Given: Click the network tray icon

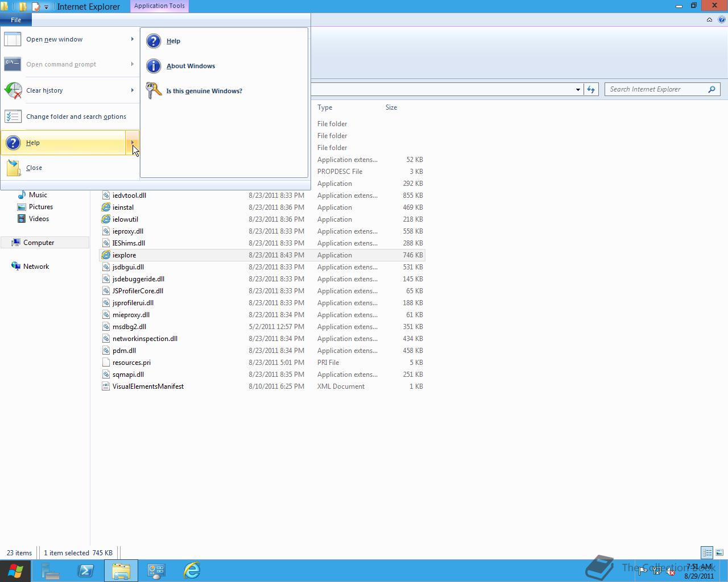Looking at the screenshot, I should (656, 572).
